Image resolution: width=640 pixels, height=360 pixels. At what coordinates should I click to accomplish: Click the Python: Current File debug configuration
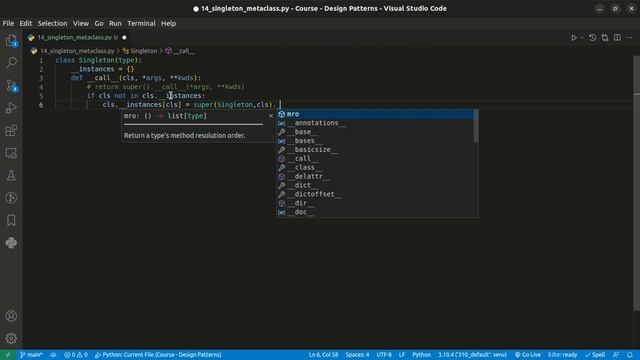158,355
